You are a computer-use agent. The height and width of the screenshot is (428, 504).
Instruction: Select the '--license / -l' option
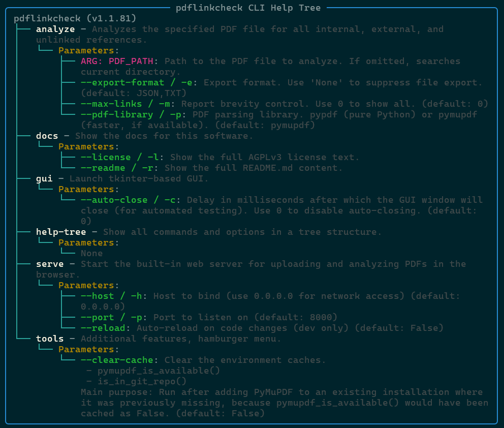[120, 157]
